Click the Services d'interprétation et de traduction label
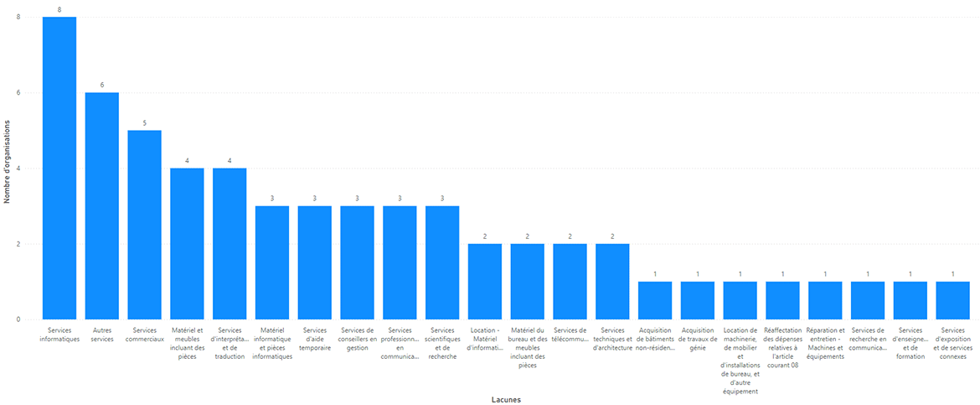This screenshot has height=405, width=980. click(x=230, y=343)
